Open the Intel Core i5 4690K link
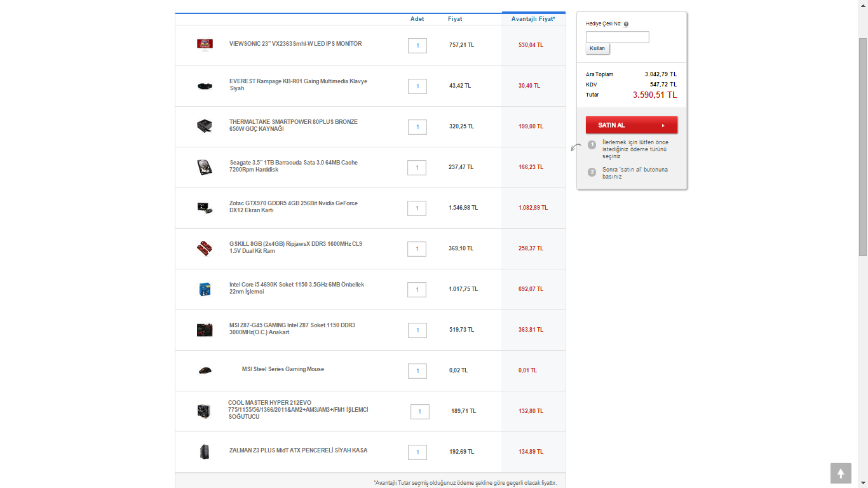This screenshot has width=868, height=488. click(x=297, y=288)
